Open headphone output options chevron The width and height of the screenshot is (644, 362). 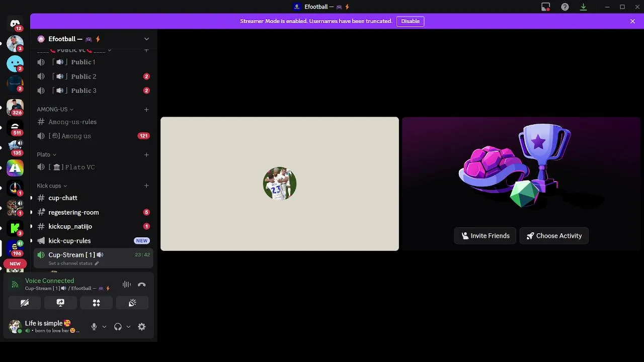point(128,327)
